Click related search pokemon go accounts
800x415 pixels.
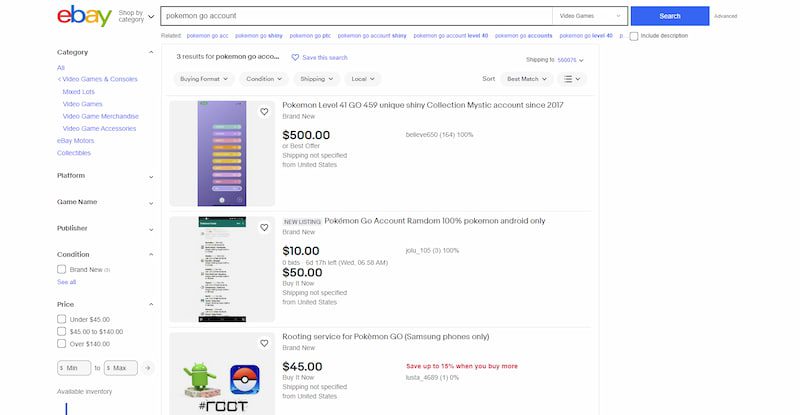pyautogui.click(x=523, y=36)
